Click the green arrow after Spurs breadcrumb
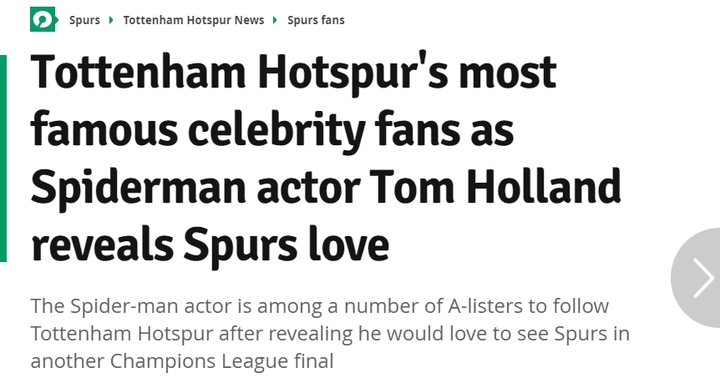 pos(111,20)
